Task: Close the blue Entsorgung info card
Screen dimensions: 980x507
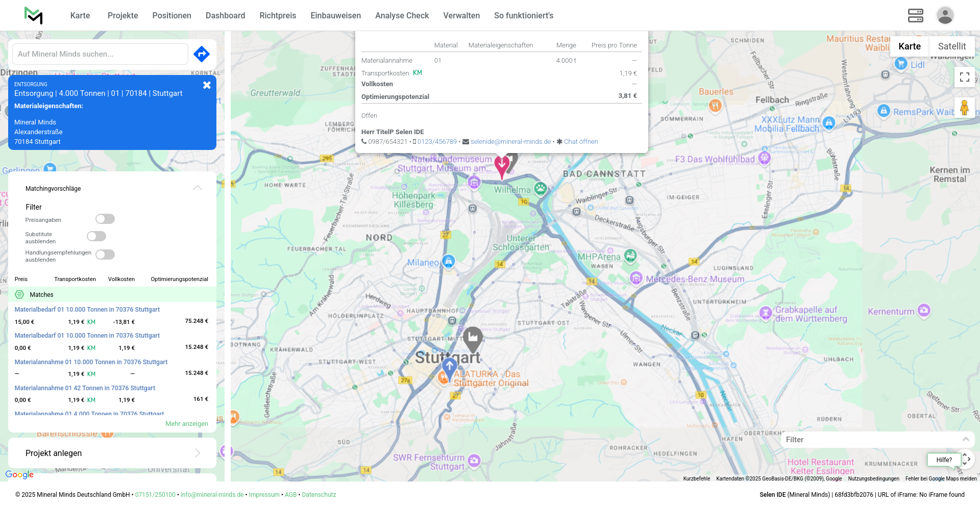Action: click(207, 85)
